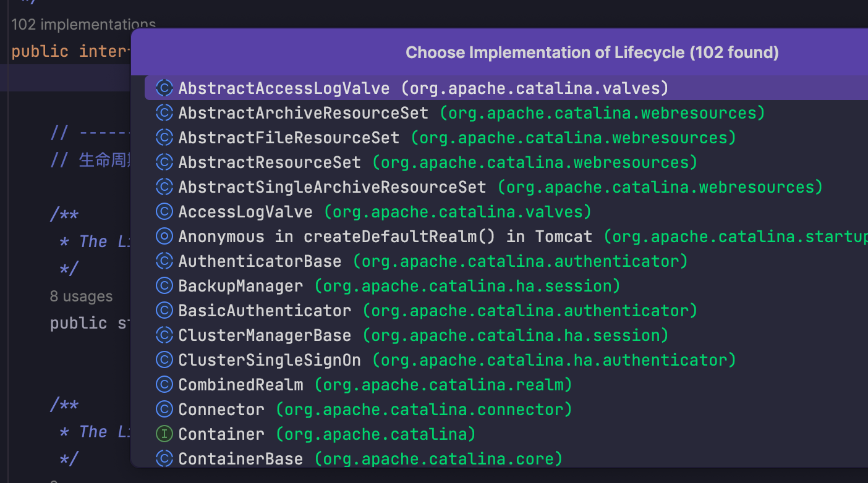The height and width of the screenshot is (483, 868).
Task: Click the Container interface icon
Action: [x=164, y=434]
